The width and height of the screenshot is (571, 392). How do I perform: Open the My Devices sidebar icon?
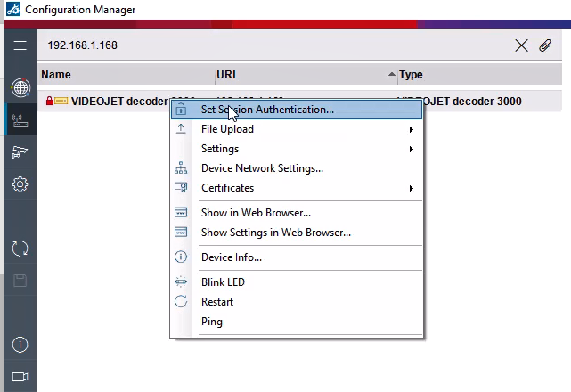click(x=19, y=120)
